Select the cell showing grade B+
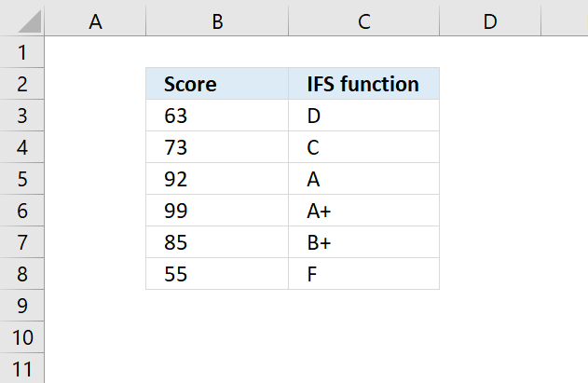588x383 pixels. point(363,242)
